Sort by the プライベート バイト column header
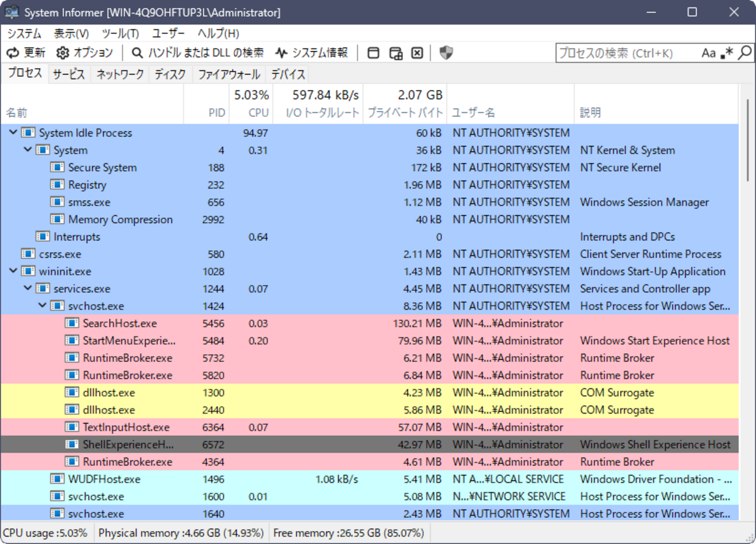 [405, 104]
